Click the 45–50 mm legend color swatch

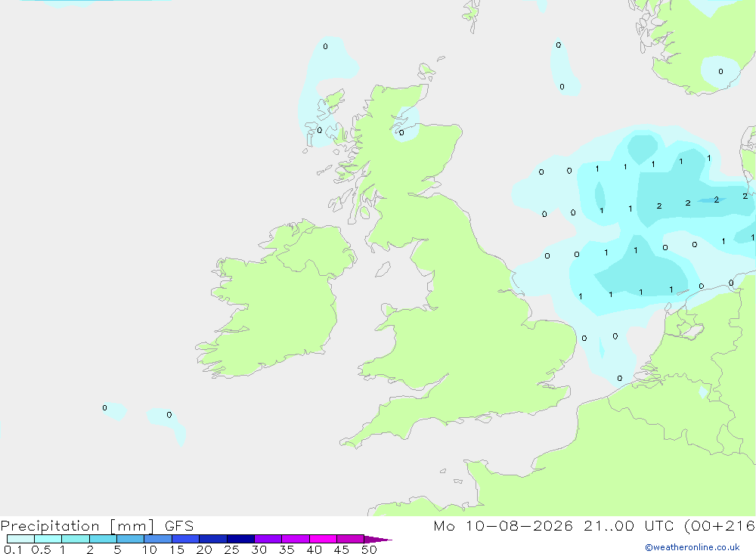pos(351,539)
